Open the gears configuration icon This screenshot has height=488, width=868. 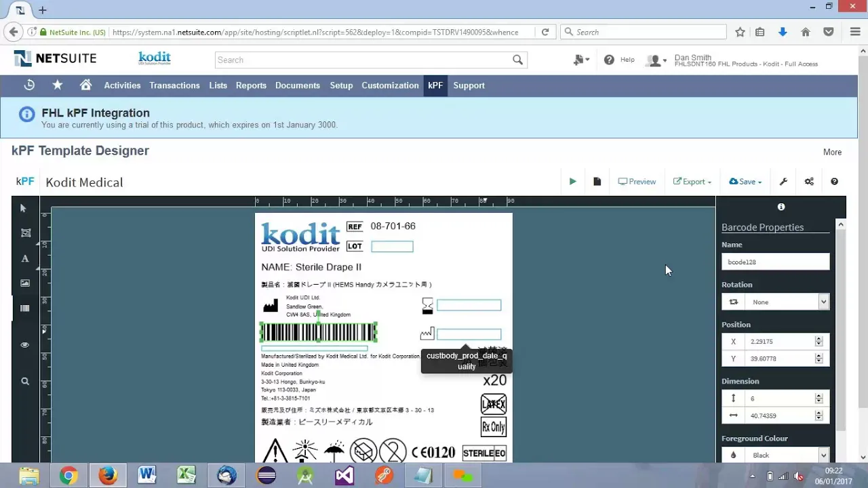[x=809, y=182]
